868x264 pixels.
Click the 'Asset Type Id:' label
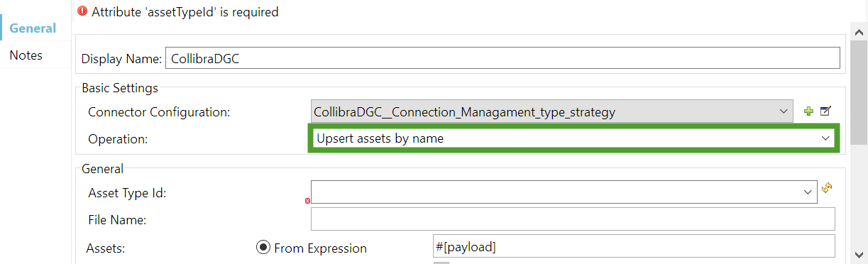pos(127,192)
